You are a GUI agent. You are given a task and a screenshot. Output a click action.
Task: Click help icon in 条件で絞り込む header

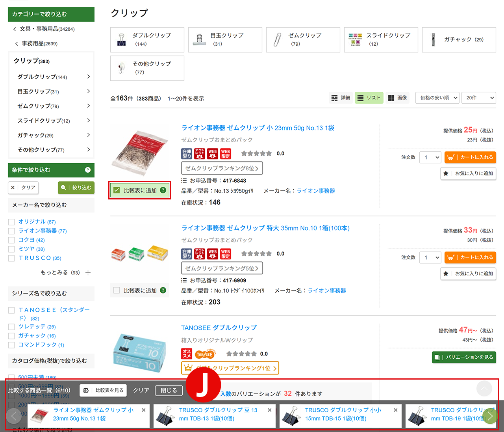tap(88, 170)
